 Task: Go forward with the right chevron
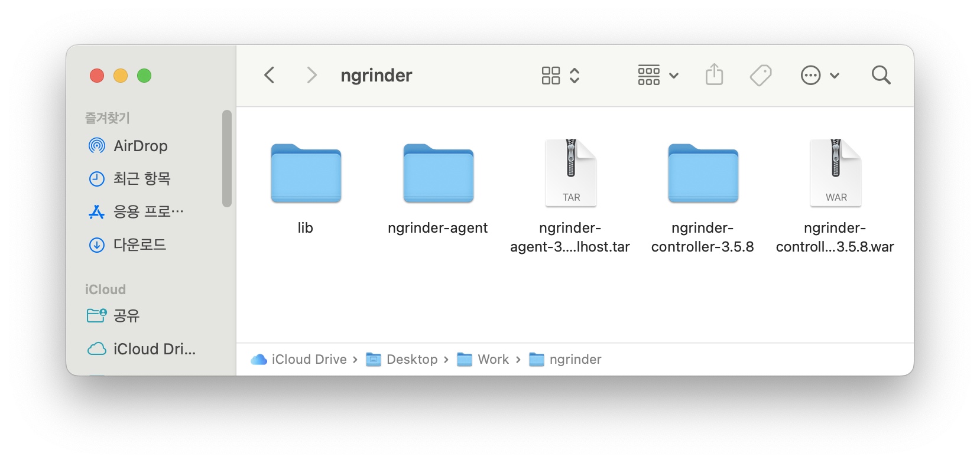tap(311, 75)
